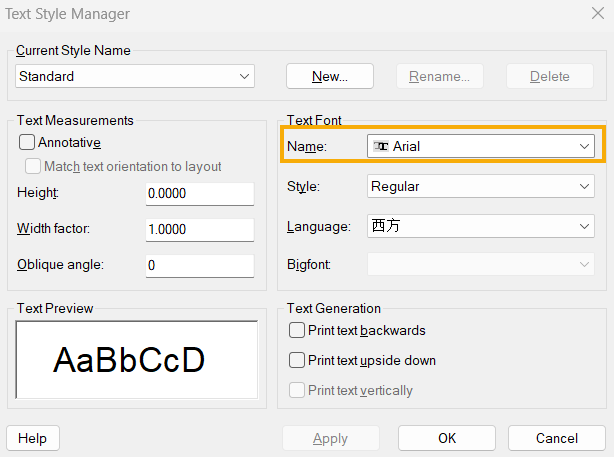The height and width of the screenshot is (457, 614).
Task: Click the Delete style button
Action: click(550, 76)
